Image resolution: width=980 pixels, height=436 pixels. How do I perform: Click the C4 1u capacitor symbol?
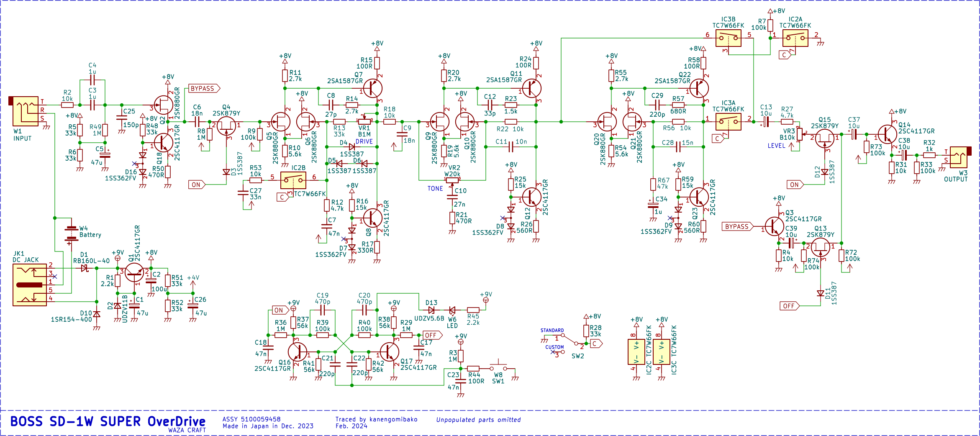(x=92, y=80)
